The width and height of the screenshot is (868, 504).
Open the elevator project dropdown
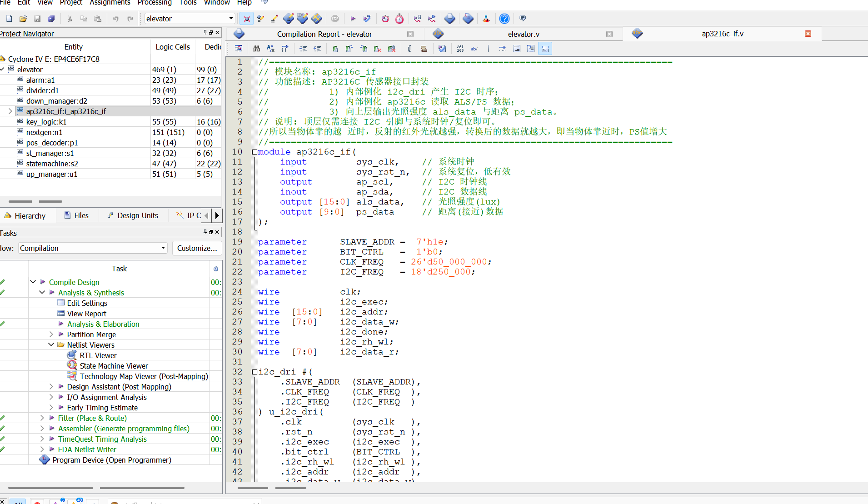(x=231, y=19)
